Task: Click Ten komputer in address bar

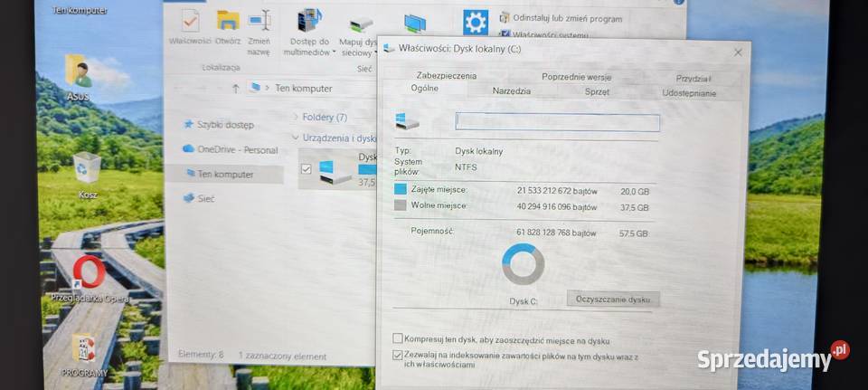Action: pyautogui.click(x=304, y=88)
